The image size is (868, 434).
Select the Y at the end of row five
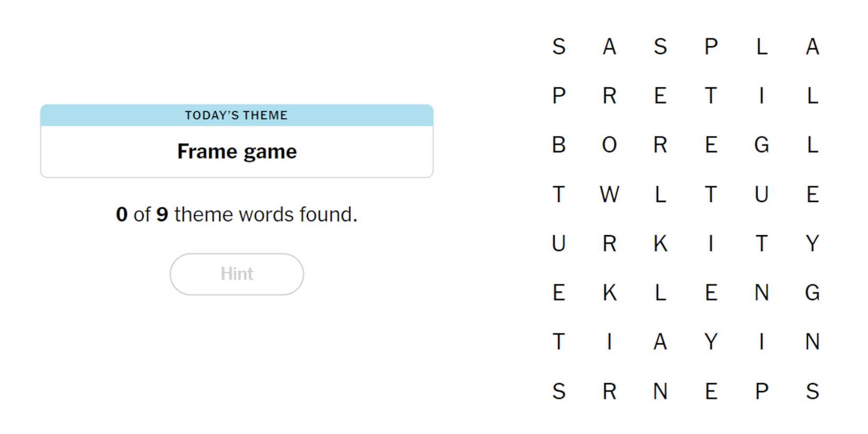(812, 243)
